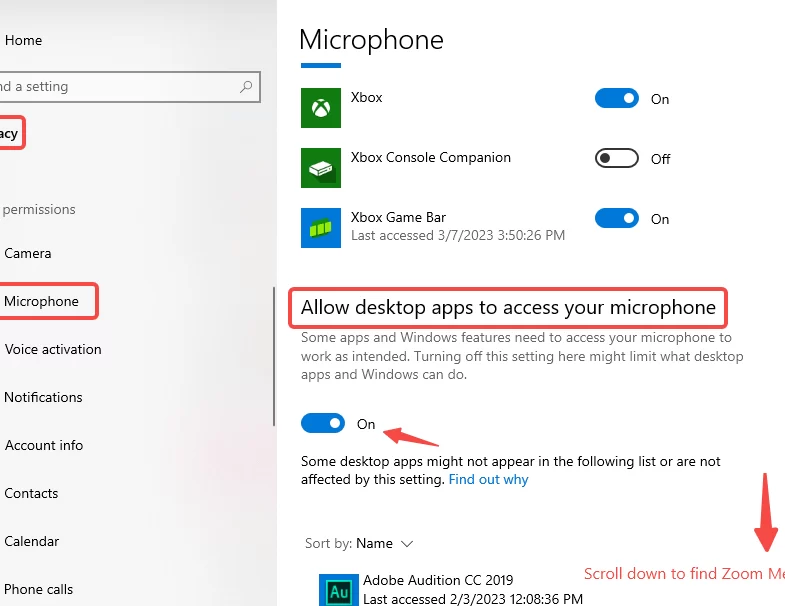Open Account info settings

(x=44, y=445)
